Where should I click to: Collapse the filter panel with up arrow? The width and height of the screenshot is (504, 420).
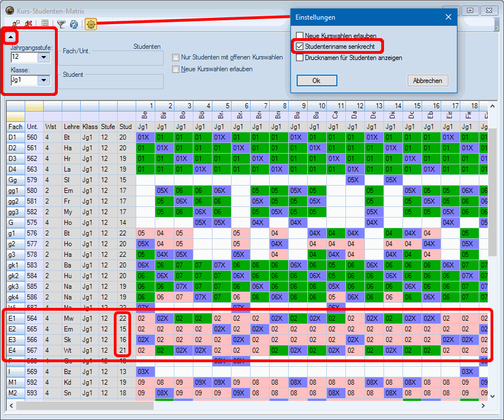point(10,37)
